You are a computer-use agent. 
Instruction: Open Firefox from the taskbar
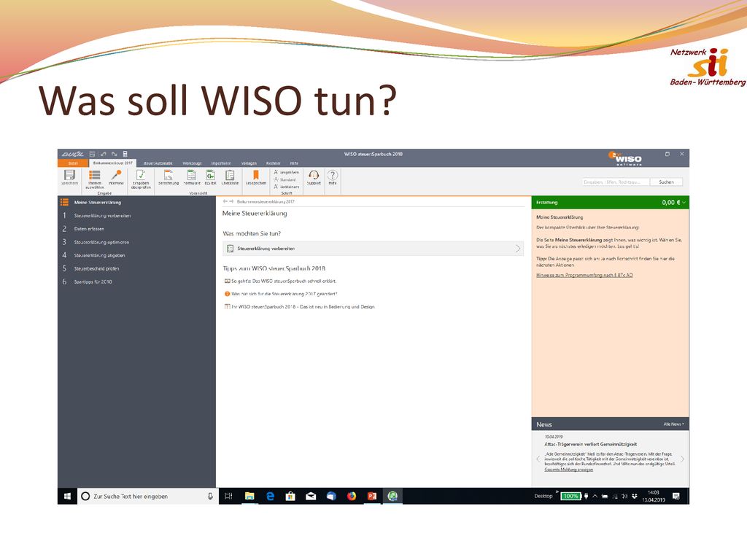point(352,496)
